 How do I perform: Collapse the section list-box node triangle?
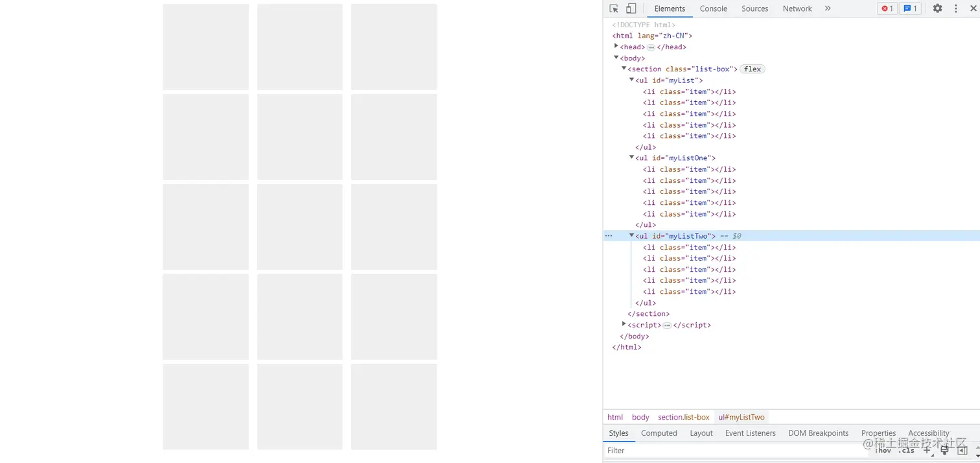tap(624, 68)
